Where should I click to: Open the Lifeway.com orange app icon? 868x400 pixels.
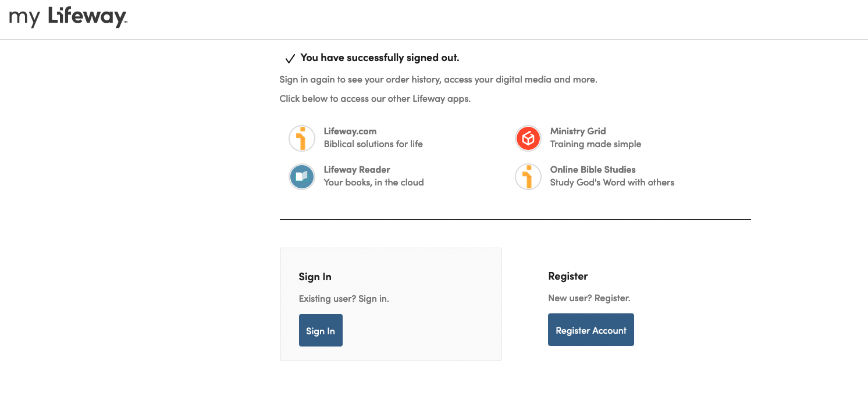(x=302, y=138)
